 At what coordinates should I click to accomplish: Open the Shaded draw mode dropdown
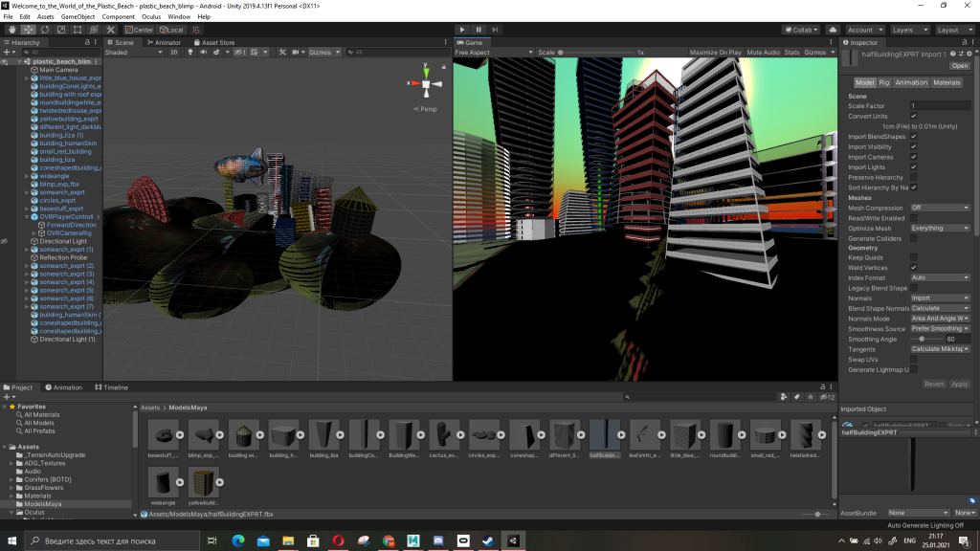tap(134, 53)
